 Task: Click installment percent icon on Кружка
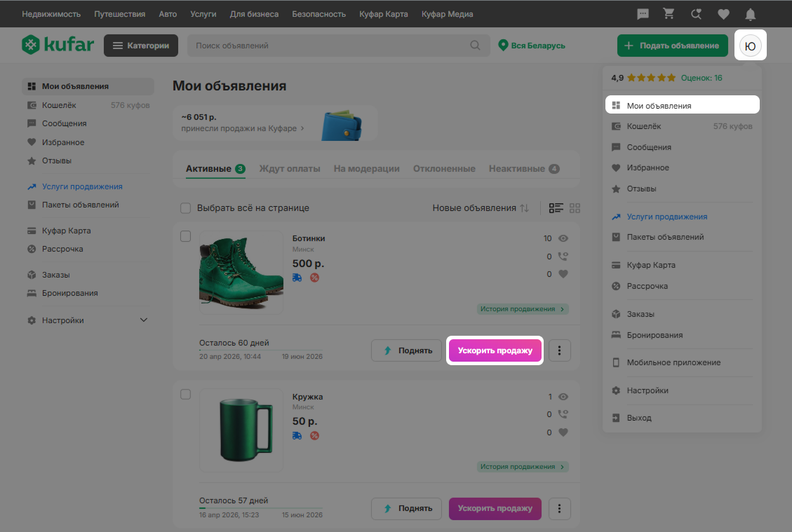coord(314,435)
